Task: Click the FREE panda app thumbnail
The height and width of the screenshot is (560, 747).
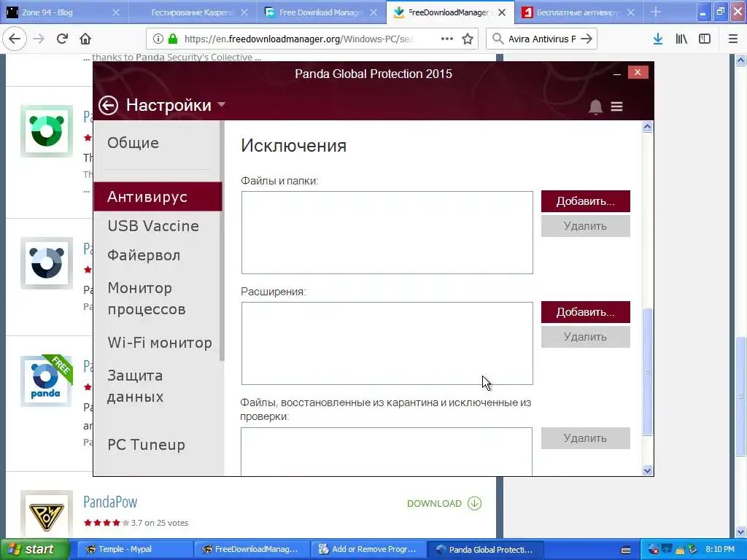Action: tap(46, 381)
